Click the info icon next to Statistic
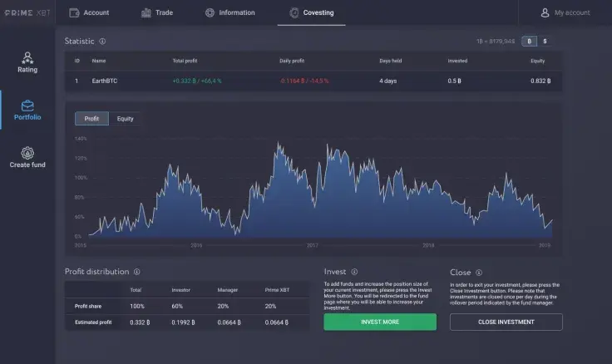Viewport: 612px width, 364px height. 102,41
